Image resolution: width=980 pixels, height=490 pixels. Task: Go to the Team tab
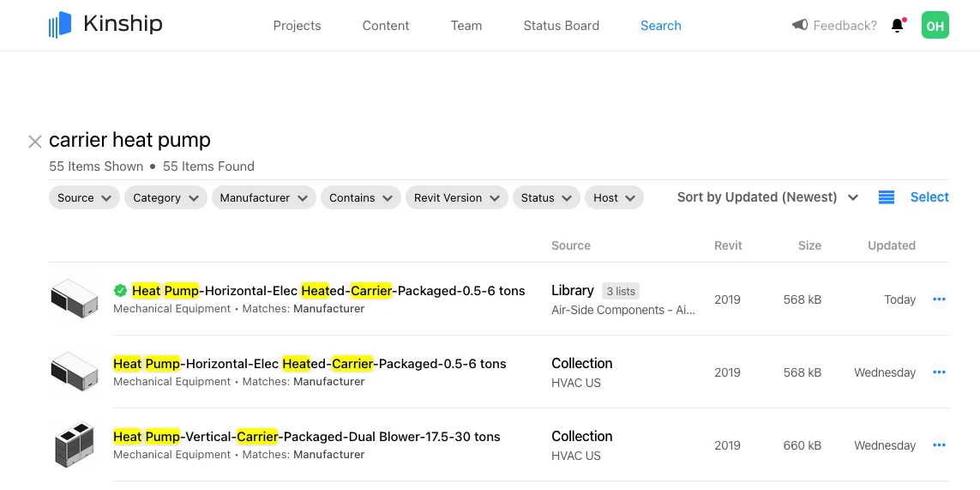pyautogui.click(x=466, y=26)
